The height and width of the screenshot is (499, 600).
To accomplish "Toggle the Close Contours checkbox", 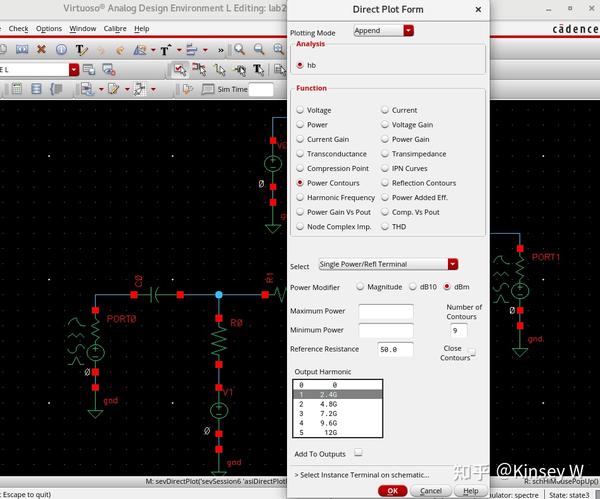I will point(472,352).
